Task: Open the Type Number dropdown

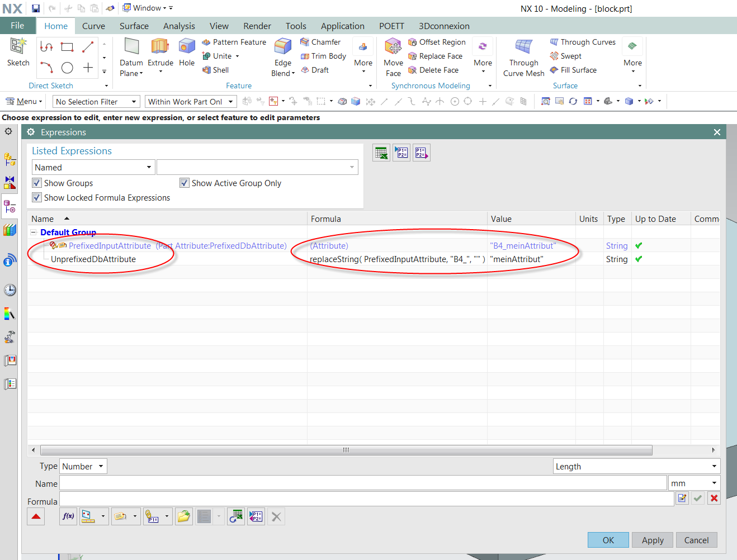Action: click(83, 466)
